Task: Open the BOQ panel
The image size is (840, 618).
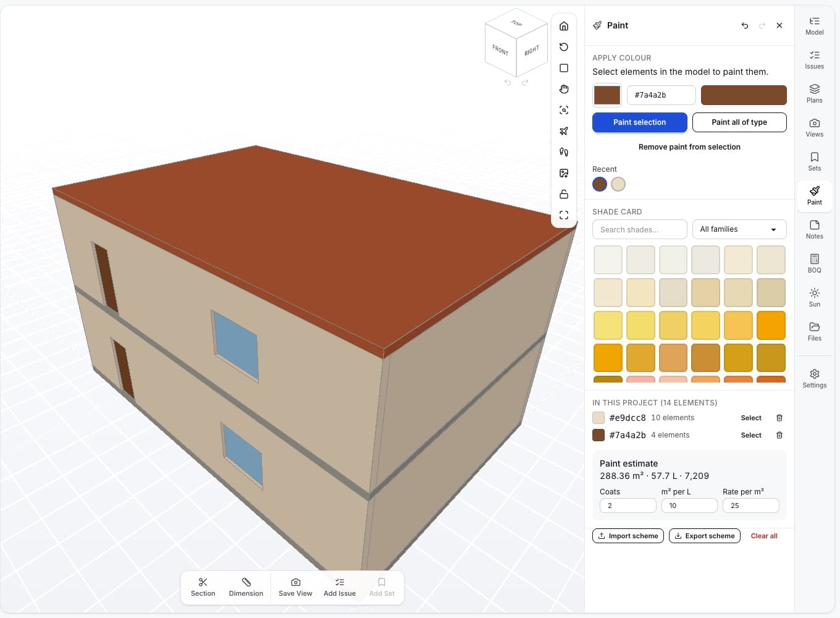Action: 814,264
